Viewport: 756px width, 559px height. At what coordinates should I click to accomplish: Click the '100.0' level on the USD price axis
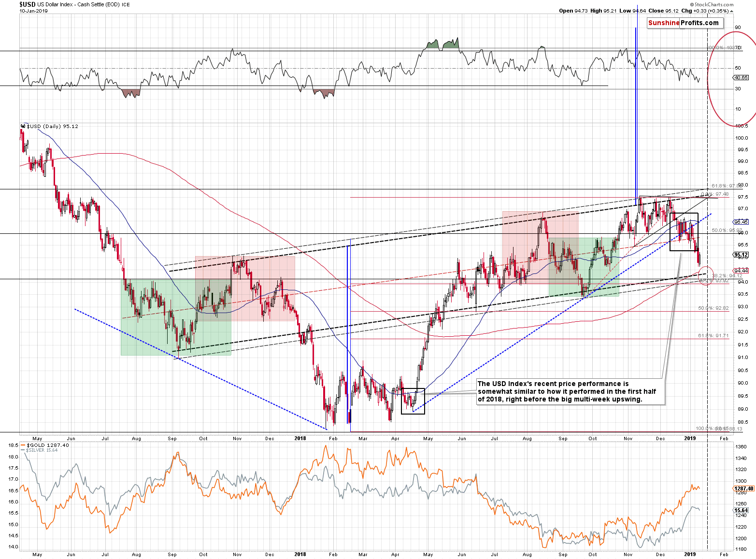coord(742,138)
